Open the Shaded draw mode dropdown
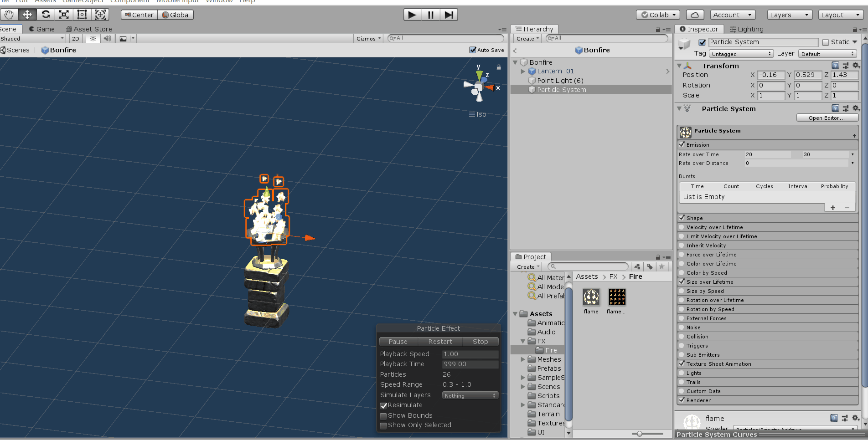 (32, 38)
